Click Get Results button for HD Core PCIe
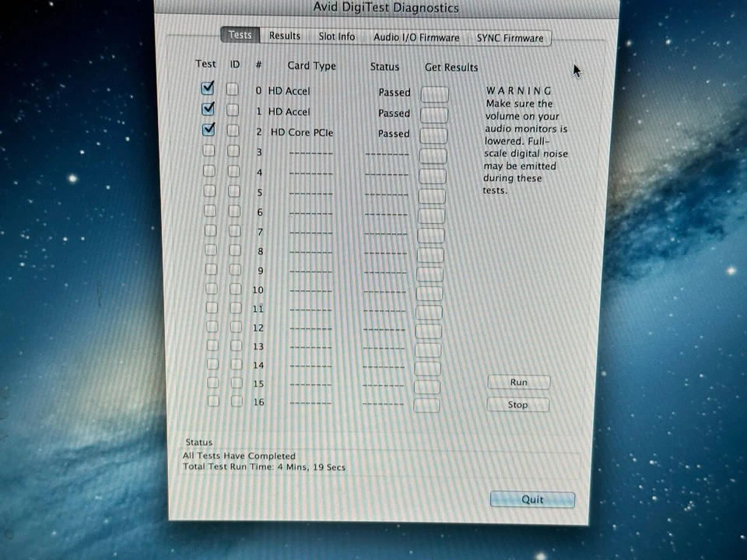 [433, 135]
